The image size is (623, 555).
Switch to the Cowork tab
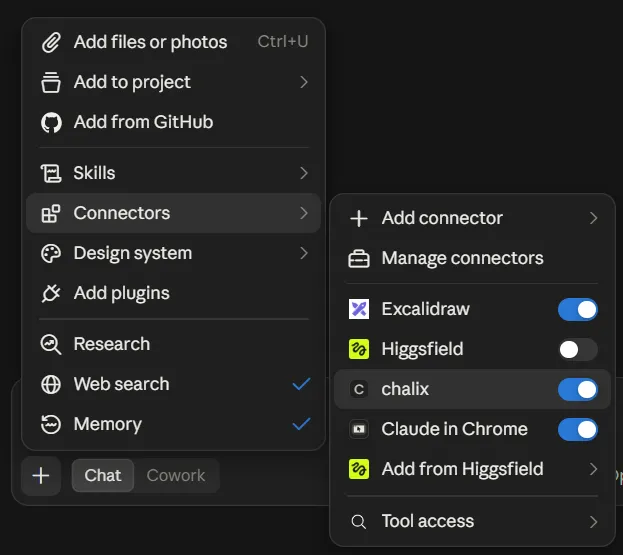click(x=176, y=476)
